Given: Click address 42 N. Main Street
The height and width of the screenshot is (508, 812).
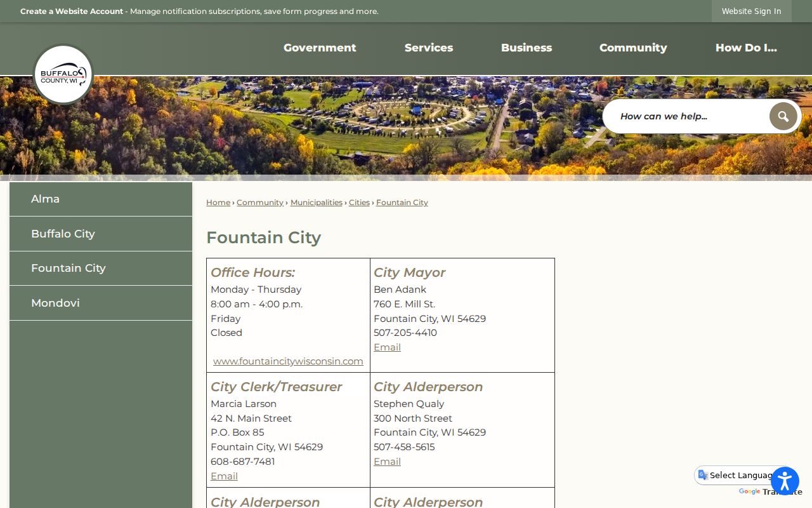Looking at the screenshot, I should tap(251, 418).
